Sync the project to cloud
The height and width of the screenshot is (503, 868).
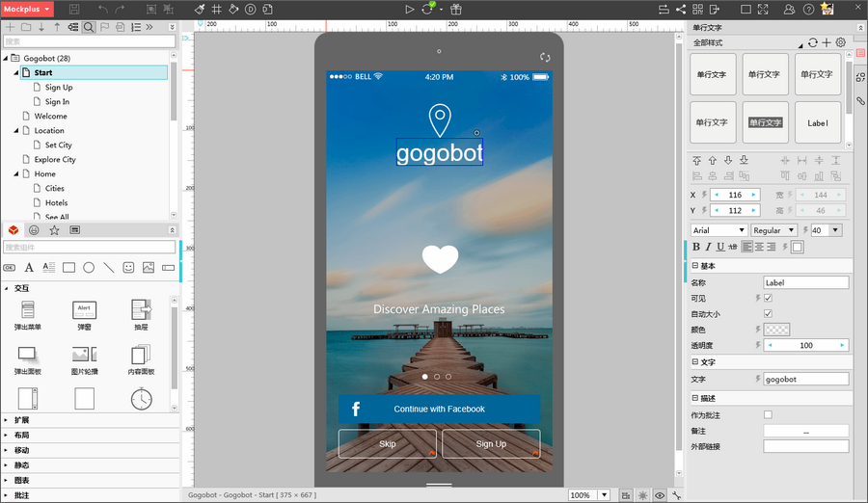(x=428, y=9)
